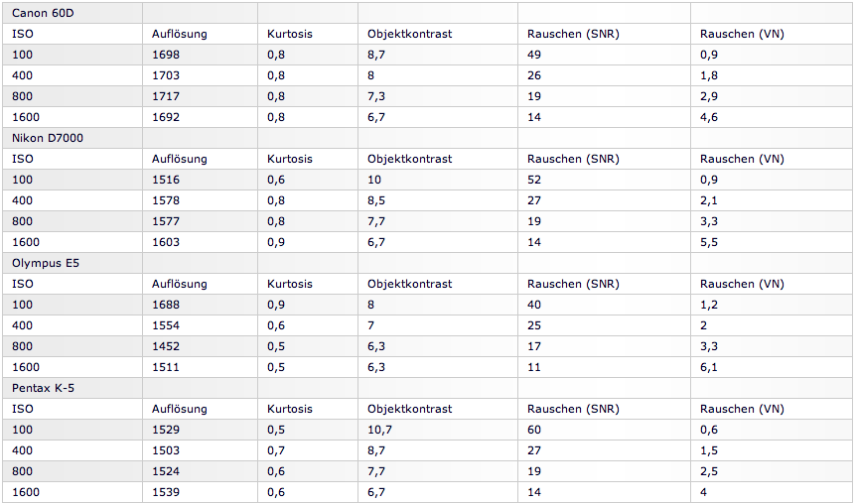Click the Rauschen (SNR) value 49

(x=534, y=55)
